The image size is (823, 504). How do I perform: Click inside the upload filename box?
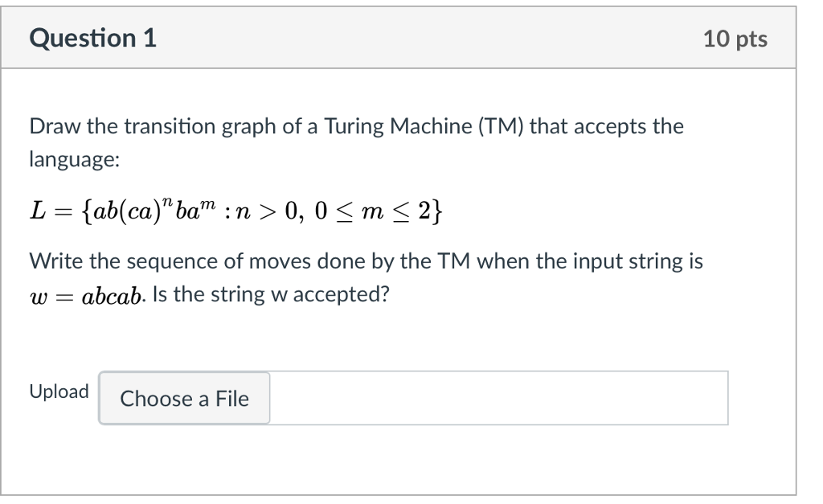click(x=498, y=398)
